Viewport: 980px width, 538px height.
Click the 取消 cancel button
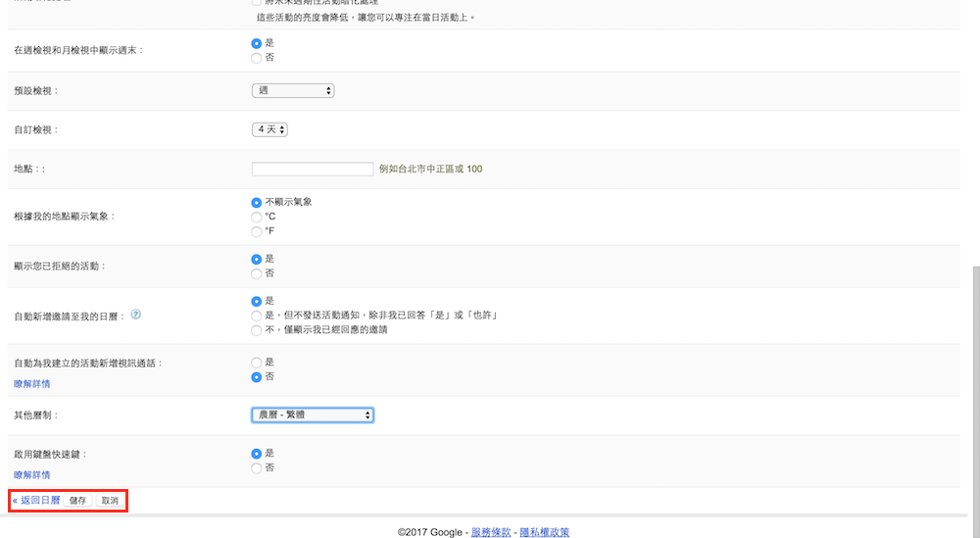pyautogui.click(x=110, y=501)
